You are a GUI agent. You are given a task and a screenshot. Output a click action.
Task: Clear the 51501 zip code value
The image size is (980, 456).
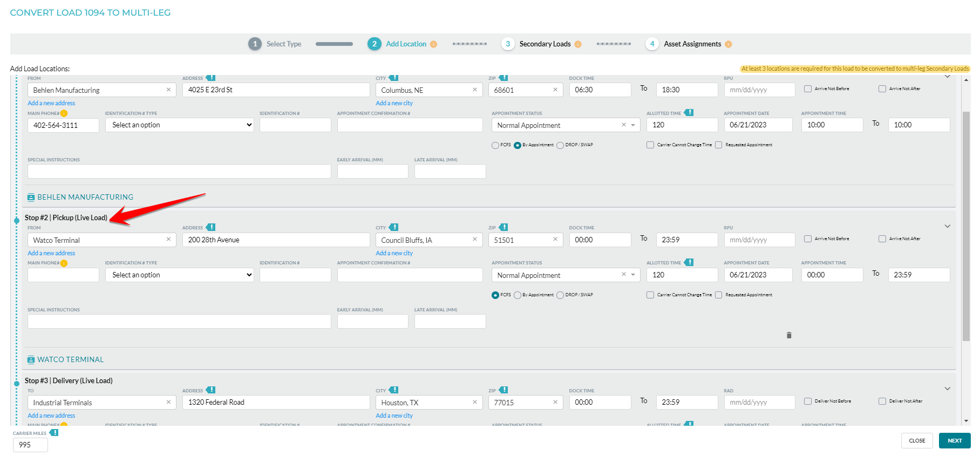click(x=555, y=240)
